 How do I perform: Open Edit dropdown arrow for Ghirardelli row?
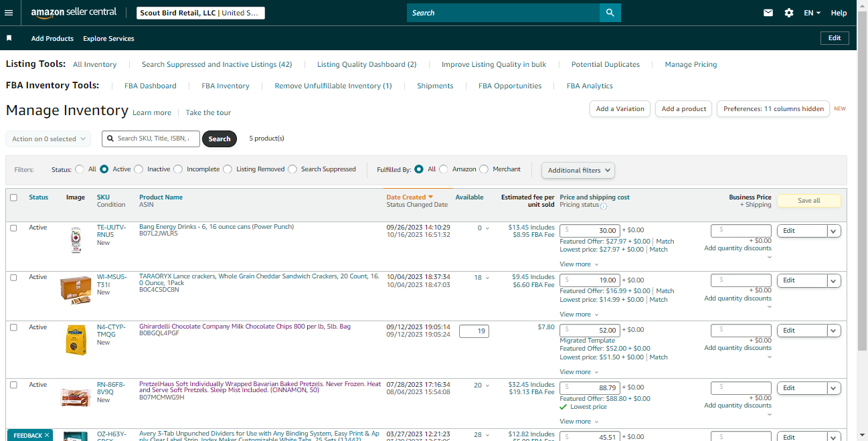(834, 331)
